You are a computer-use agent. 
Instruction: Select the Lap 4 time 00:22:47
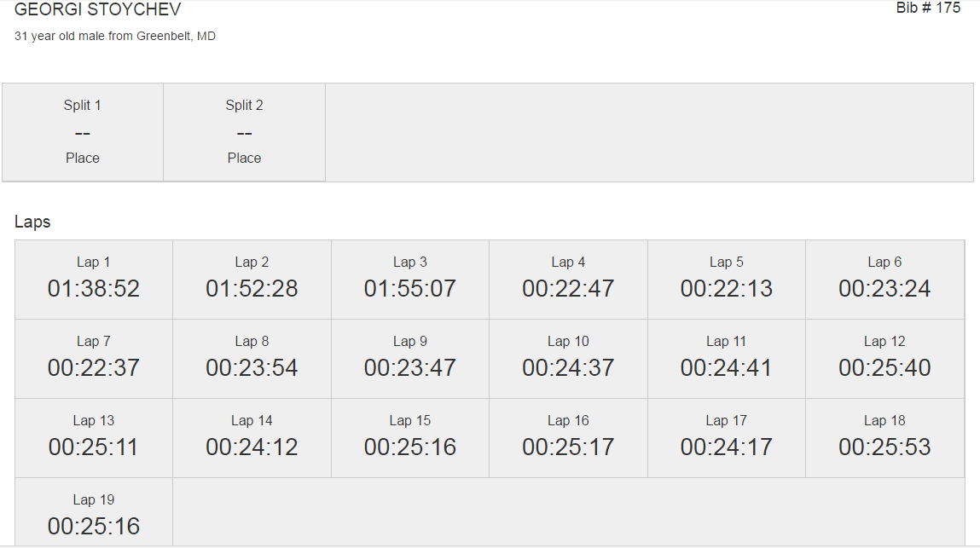568,289
